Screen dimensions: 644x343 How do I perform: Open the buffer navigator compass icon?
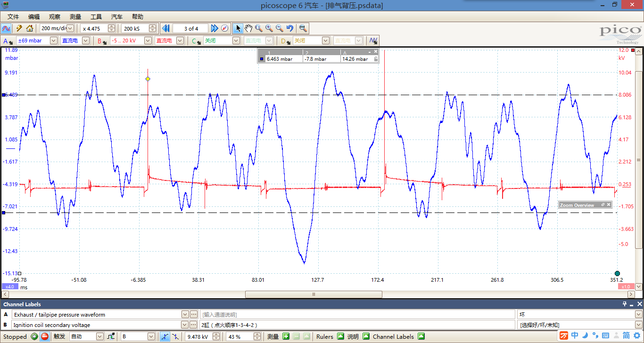pos(225,28)
